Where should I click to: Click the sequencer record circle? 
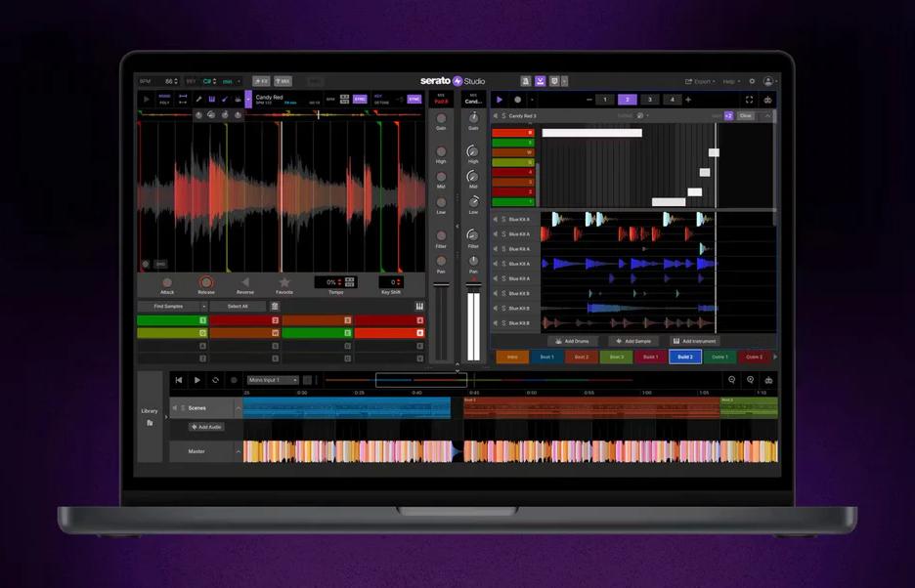(517, 100)
